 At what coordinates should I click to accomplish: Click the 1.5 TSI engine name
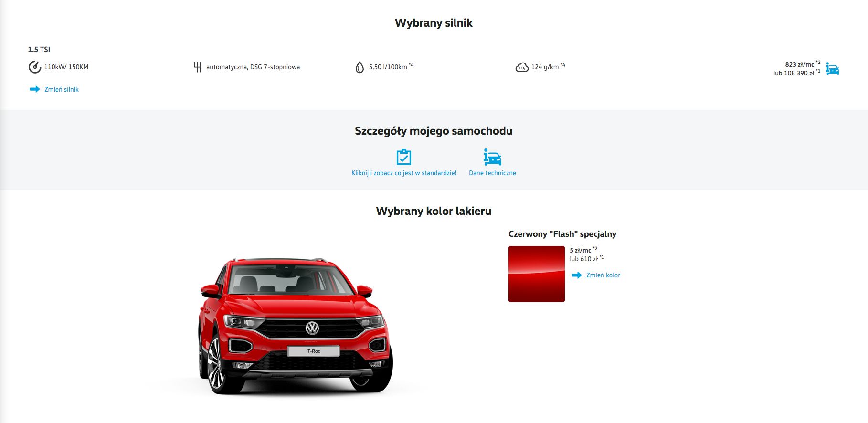[39, 49]
